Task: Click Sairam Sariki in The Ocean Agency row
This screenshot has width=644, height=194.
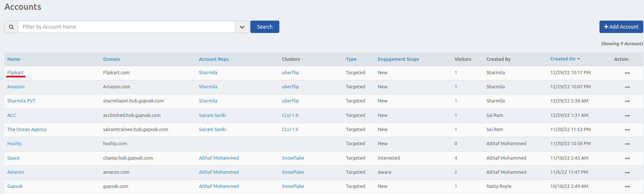Action: pyautogui.click(x=212, y=130)
